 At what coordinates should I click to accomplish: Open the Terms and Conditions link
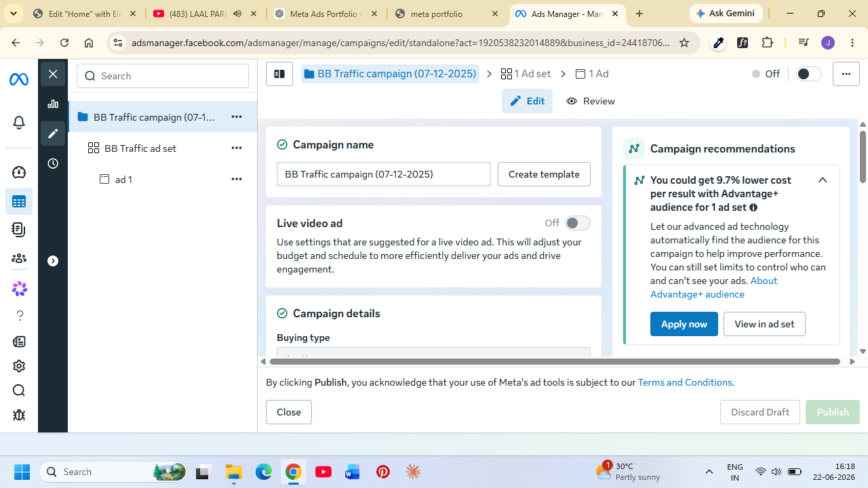point(685,382)
